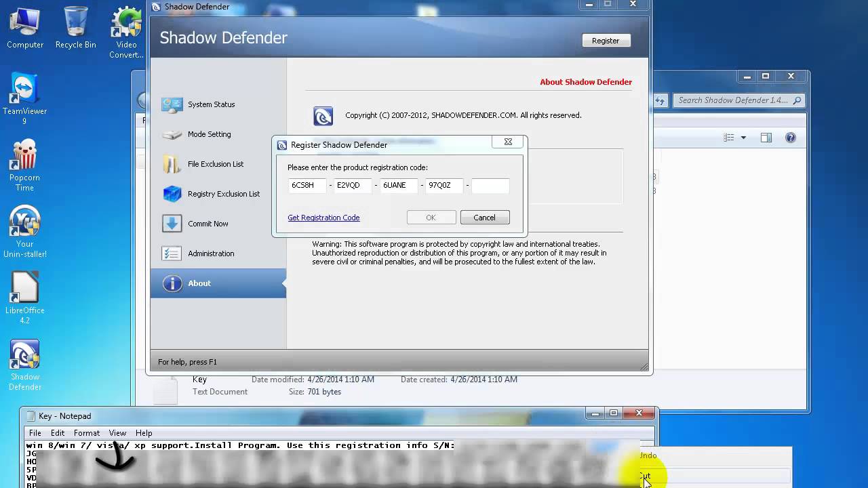
Task: Open TeamViewer 9 desktop shortcut
Action: 25,99
